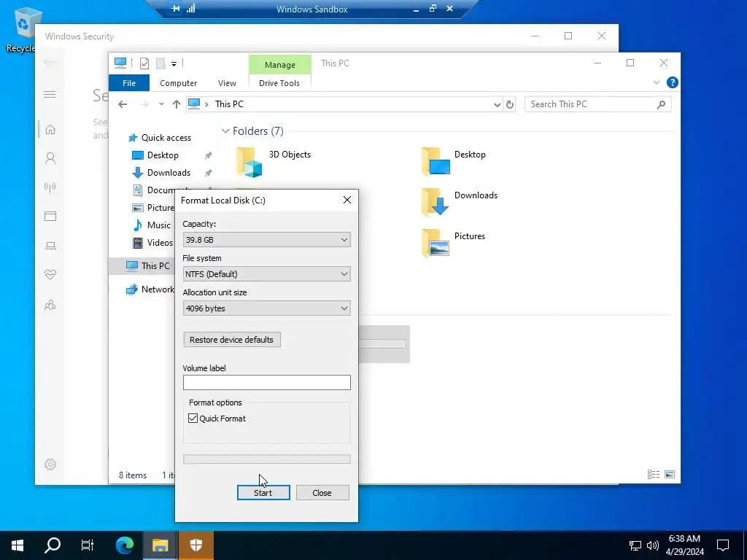The width and height of the screenshot is (747, 560).
Task: Open the Capacity dropdown
Action: (267, 239)
